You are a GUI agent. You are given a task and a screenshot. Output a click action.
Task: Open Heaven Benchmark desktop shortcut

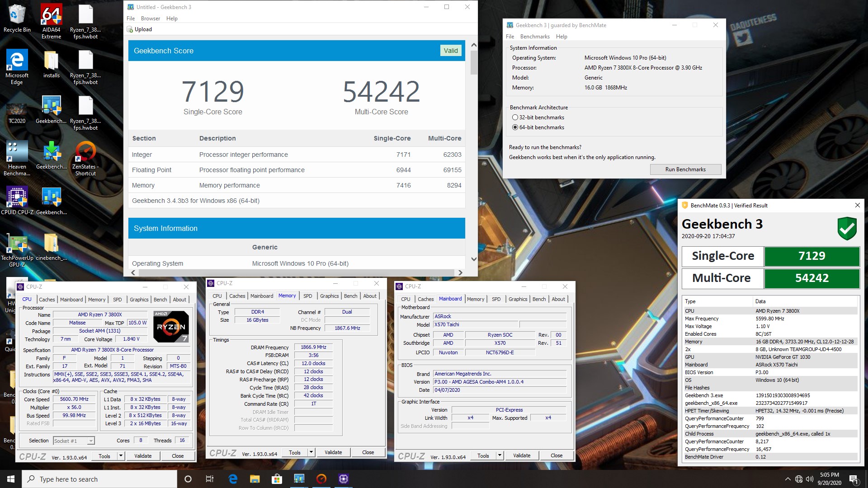point(17,158)
